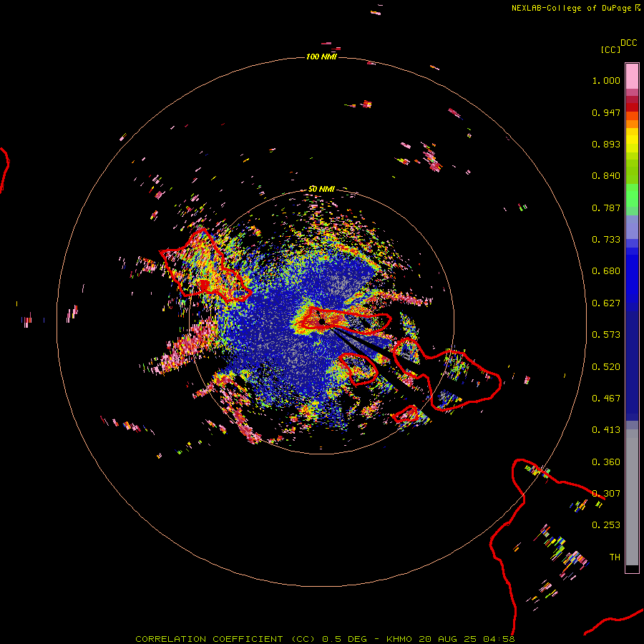Screen dimensions: 644x644
Task: Click the 100 NMI range ring label
Action: click(321, 57)
